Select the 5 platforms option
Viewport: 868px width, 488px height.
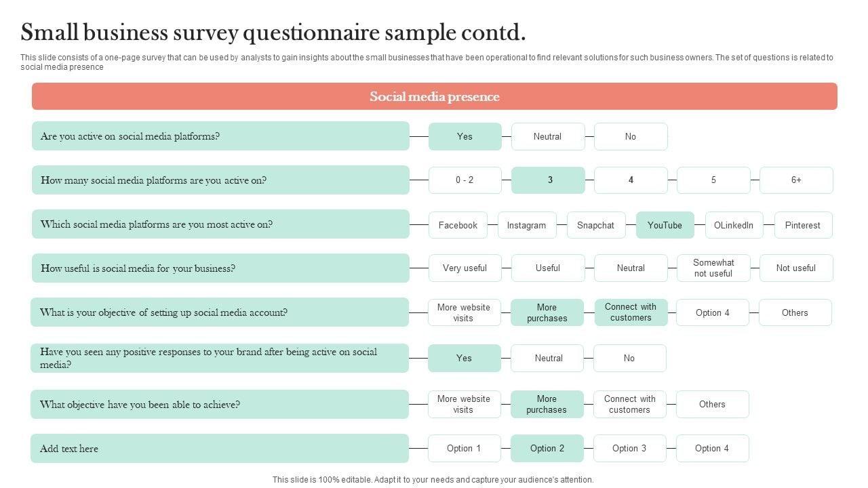[713, 180]
